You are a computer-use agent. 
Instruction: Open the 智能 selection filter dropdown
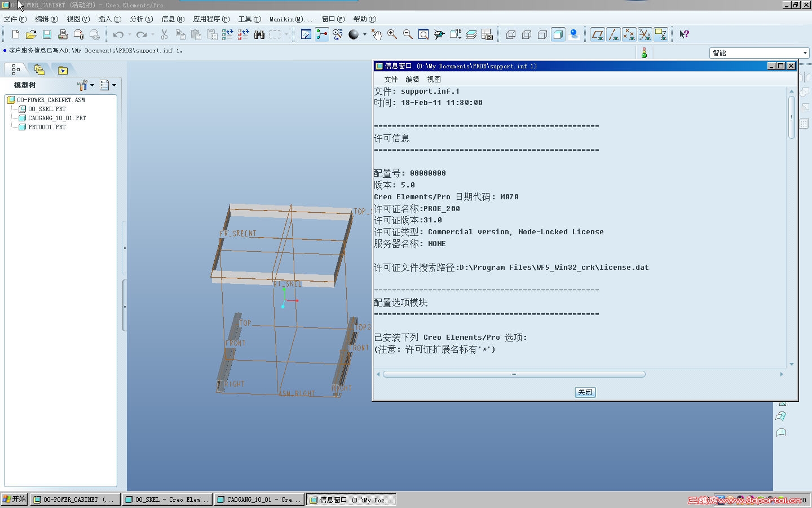pyautogui.click(x=759, y=53)
